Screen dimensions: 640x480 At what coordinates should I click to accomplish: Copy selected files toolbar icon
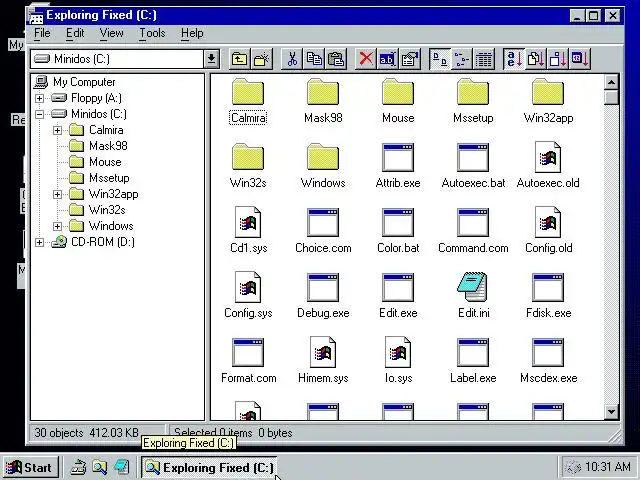click(x=314, y=59)
